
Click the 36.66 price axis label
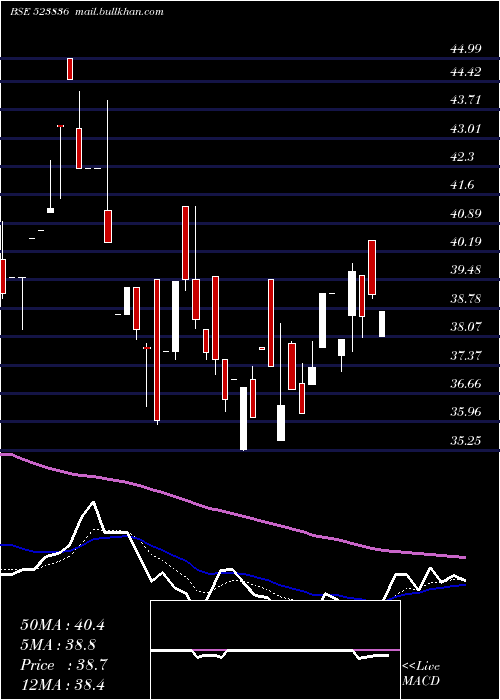coord(466,384)
